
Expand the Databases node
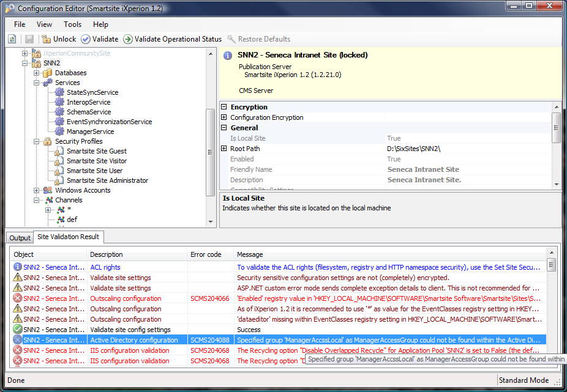(36, 73)
